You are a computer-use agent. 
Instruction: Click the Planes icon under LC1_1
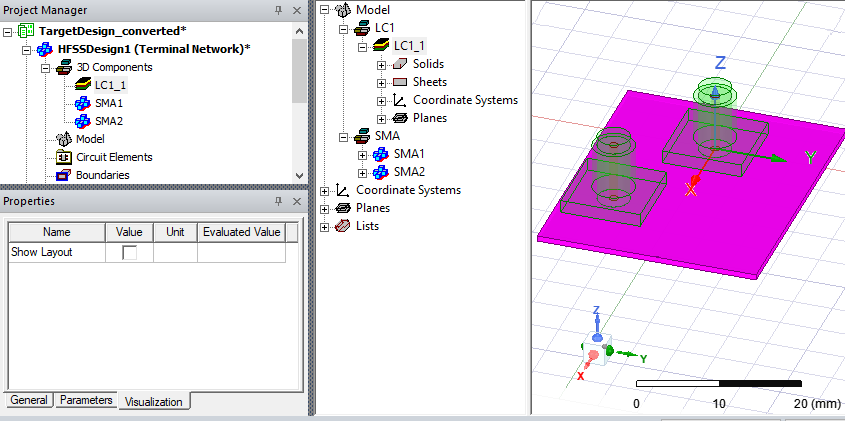[x=400, y=118]
